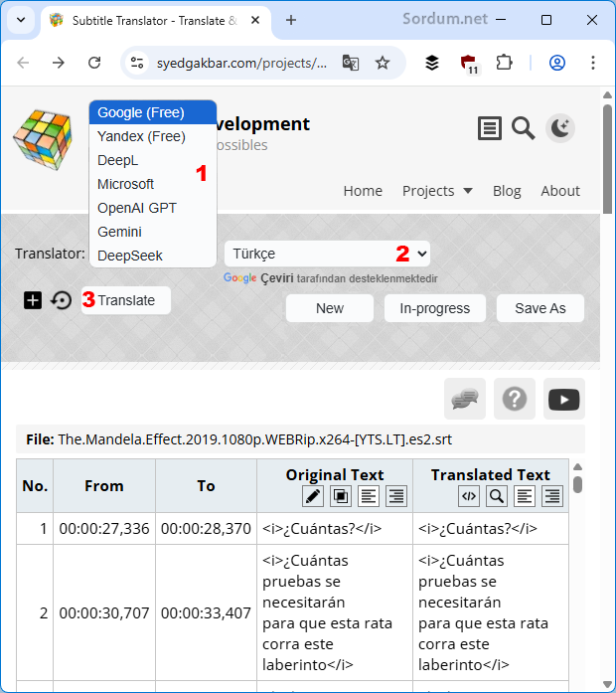Open the In-progress list
Image resolution: width=616 pixels, height=693 pixels.
point(435,308)
